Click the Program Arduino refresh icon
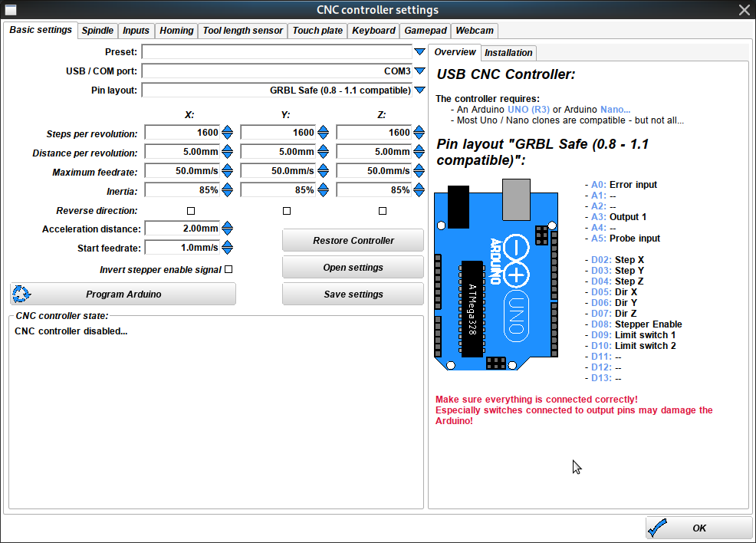The height and width of the screenshot is (543, 756). (22, 294)
